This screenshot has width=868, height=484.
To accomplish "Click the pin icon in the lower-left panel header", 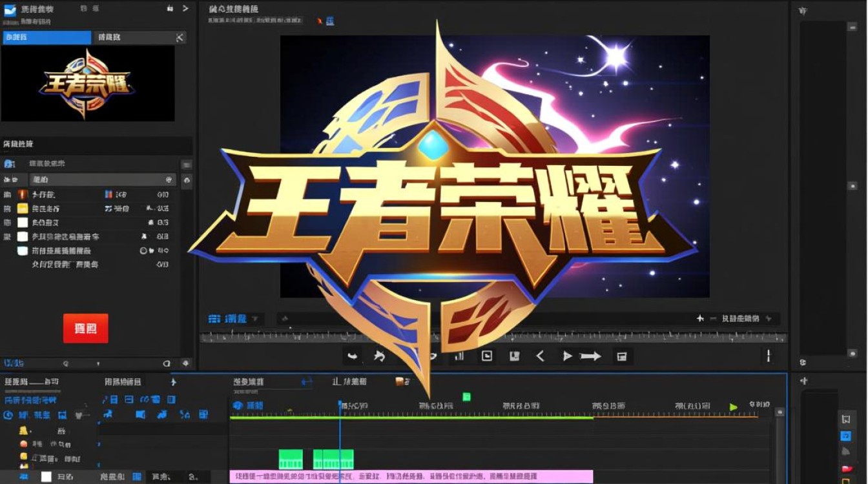I will pyautogui.click(x=173, y=382).
